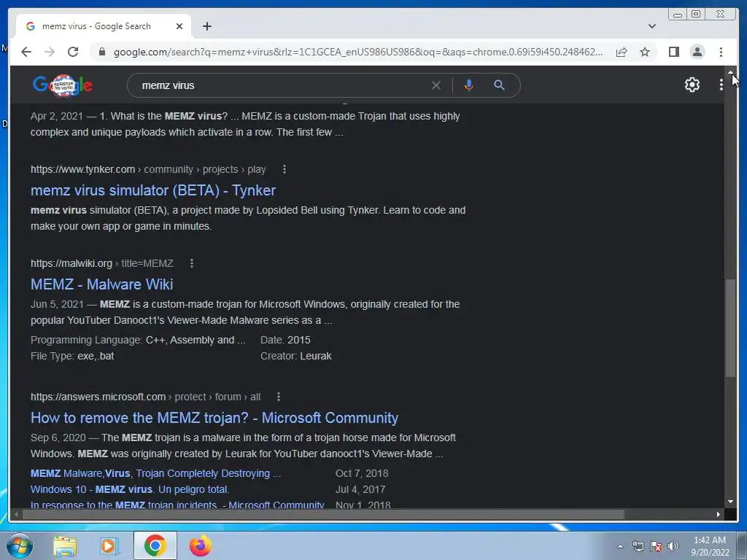View site security lock info

click(101, 52)
